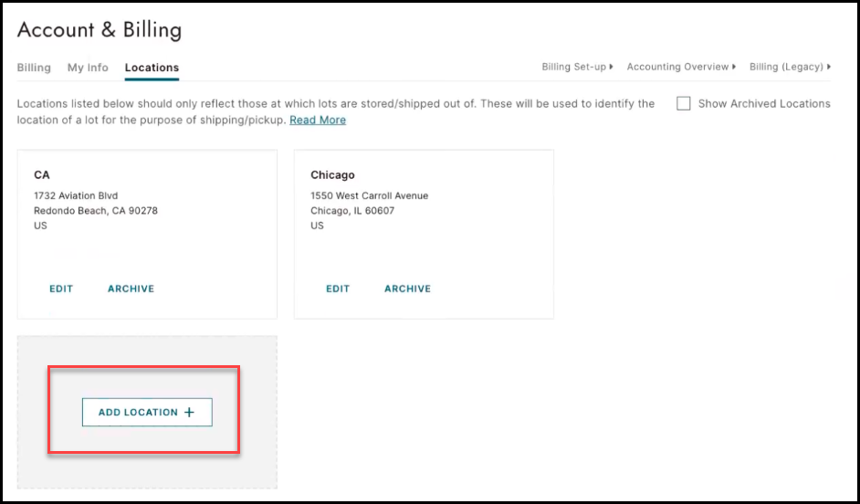Select the Locations tab
Screen dimensions: 860x504
pos(152,68)
